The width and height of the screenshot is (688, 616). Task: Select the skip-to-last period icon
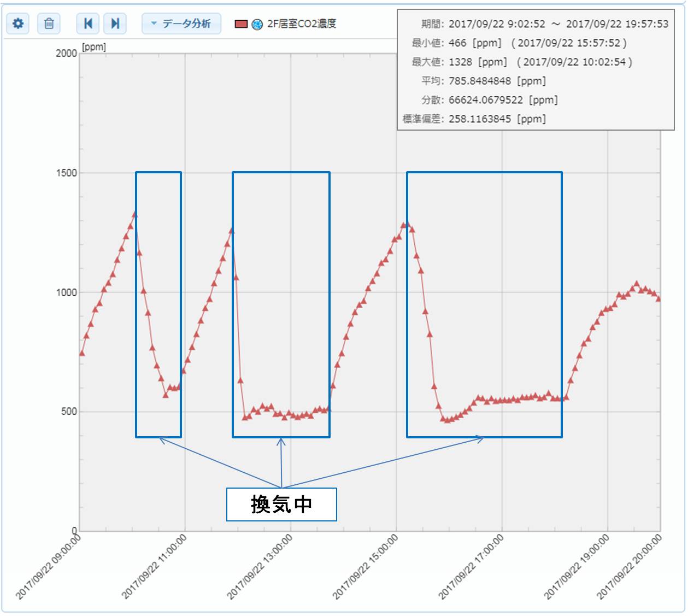click(x=115, y=24)
